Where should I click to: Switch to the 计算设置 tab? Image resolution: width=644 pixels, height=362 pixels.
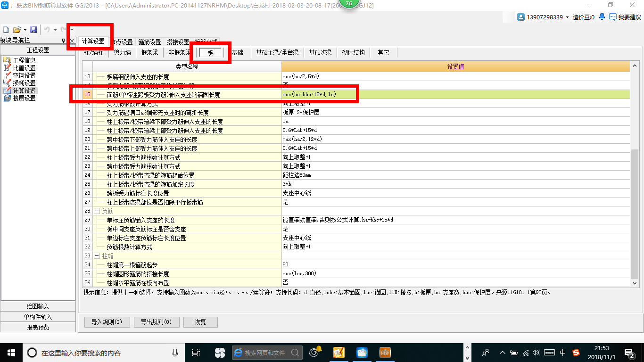(x=93, y=41)
